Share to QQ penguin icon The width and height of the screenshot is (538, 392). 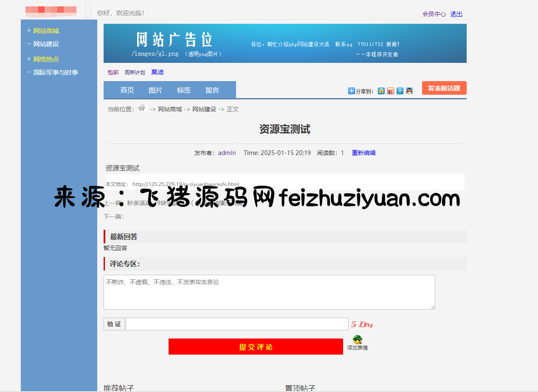tap(409, 91)
